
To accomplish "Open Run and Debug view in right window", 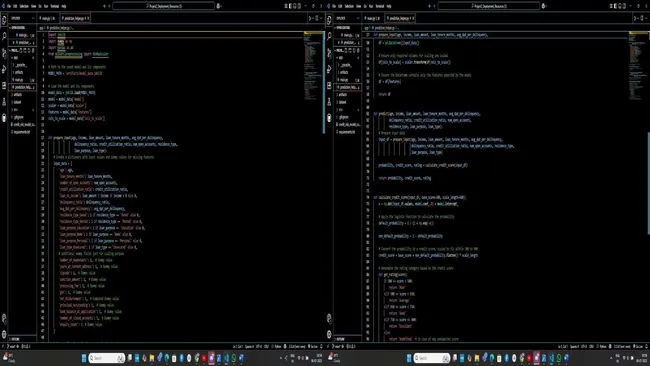I will [x=329, y=69].
